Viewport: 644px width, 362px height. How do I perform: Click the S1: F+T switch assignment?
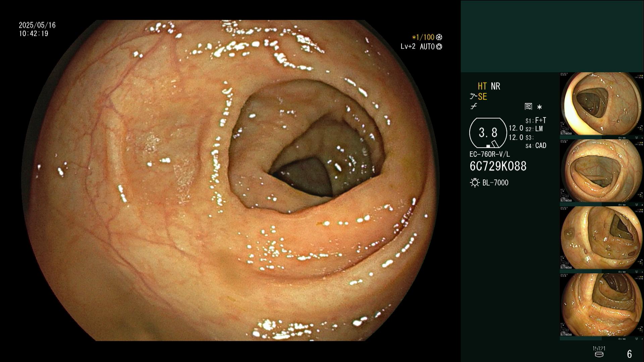click(536, 120)
